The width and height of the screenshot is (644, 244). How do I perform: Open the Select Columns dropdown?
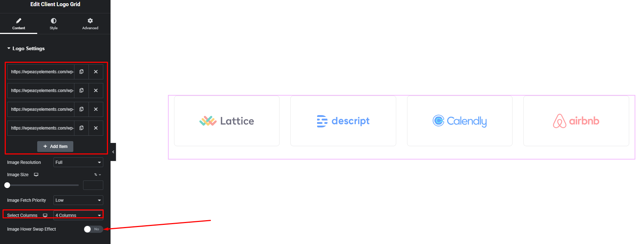pyautogui.click(x=78, y=215)
